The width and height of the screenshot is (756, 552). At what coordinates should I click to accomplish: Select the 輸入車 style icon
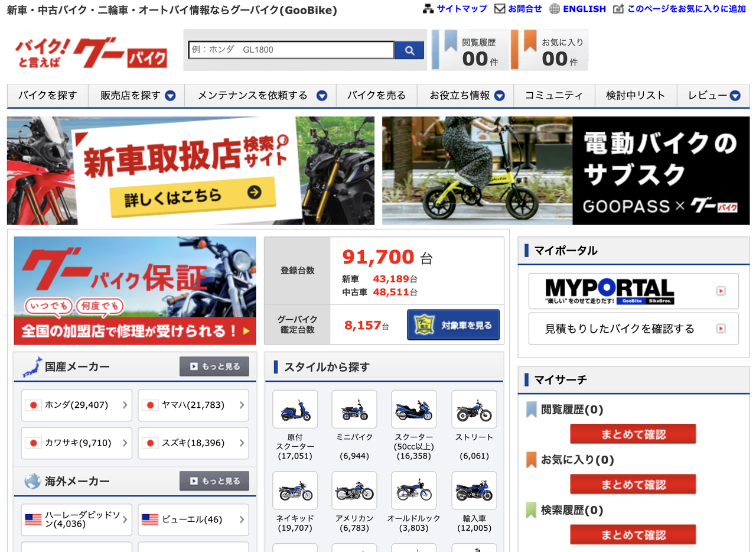[474, 491]
